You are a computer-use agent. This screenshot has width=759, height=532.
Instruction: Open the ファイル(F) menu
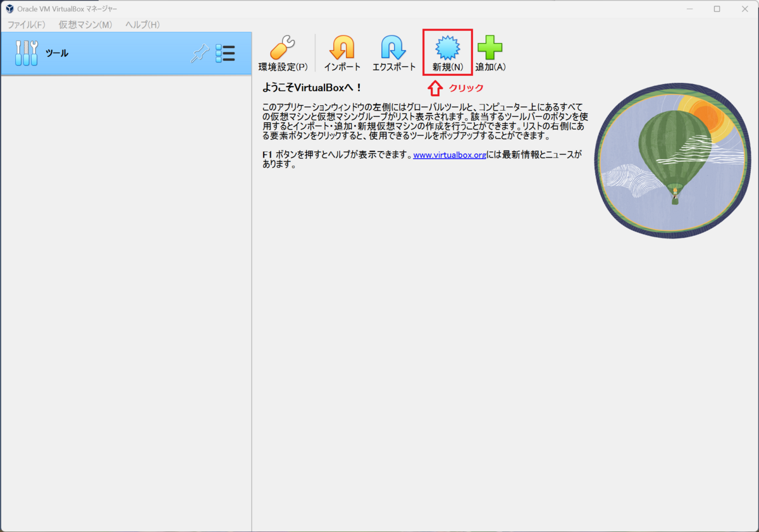point(27,24)
